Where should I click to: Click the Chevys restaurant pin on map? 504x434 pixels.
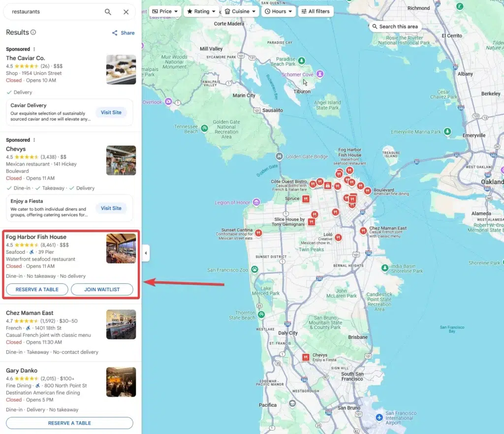[306, 357]
